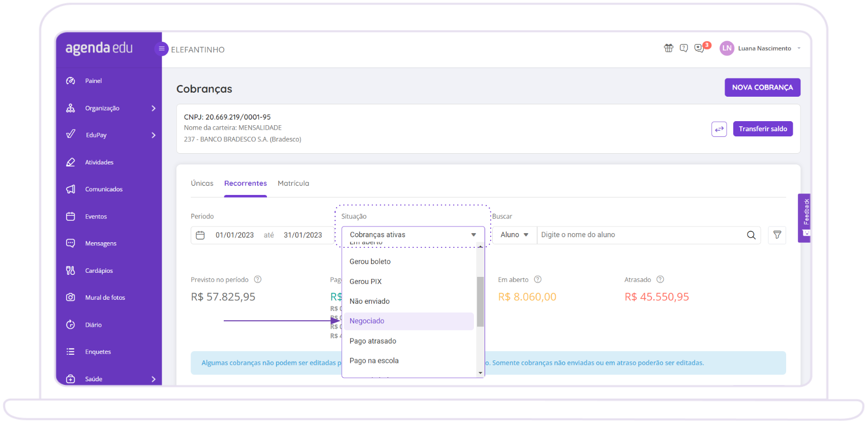Click the swap arrows icon beside Transferir saldo
868x425 pixels.
pos(719,129)
